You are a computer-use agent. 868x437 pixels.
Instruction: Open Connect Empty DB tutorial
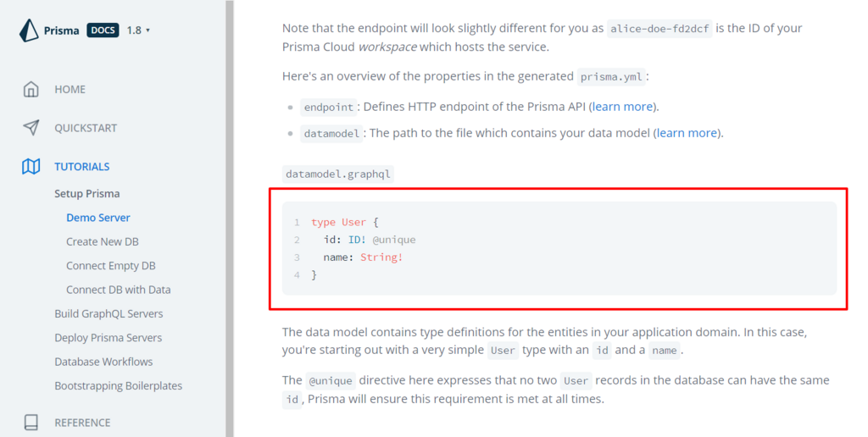pyautogui.click(x=111, y=266)
